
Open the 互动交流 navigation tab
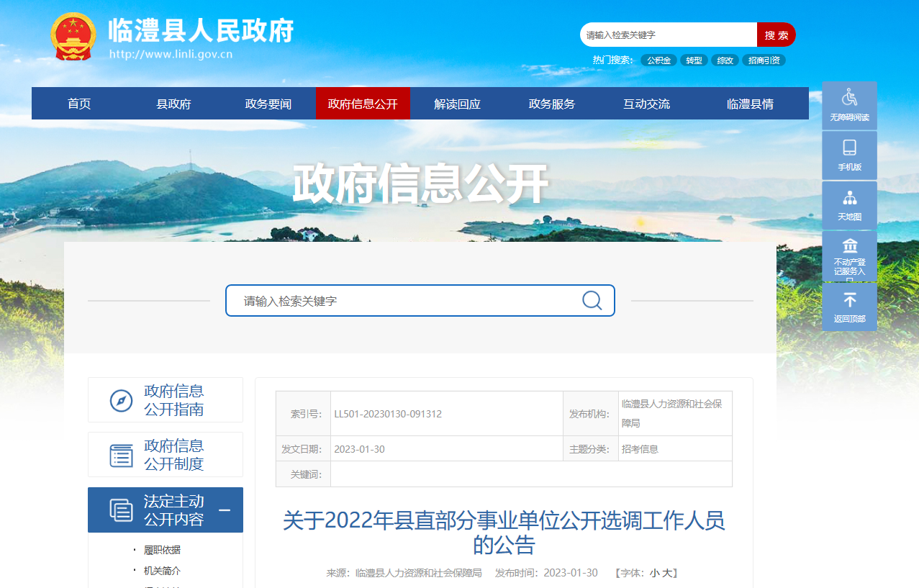click(x=646, y=104)
